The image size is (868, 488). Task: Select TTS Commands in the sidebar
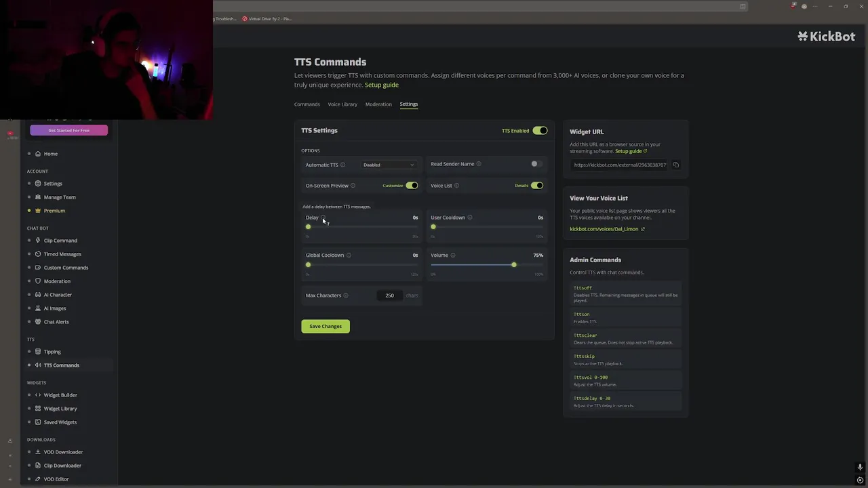[x=61, y=365]
